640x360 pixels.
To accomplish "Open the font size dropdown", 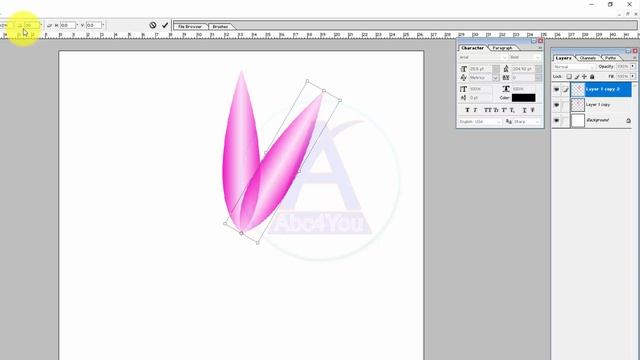I will point(496,69).
